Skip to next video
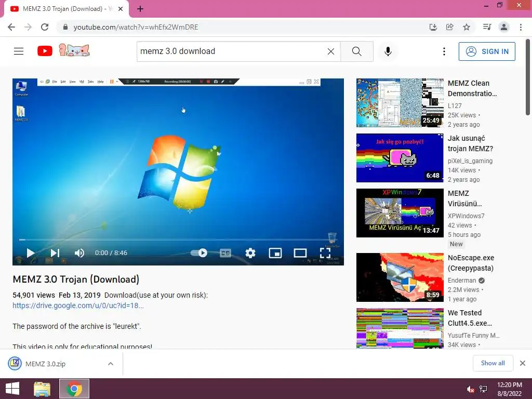Screen dimensions: 532x399 [55, 253]
